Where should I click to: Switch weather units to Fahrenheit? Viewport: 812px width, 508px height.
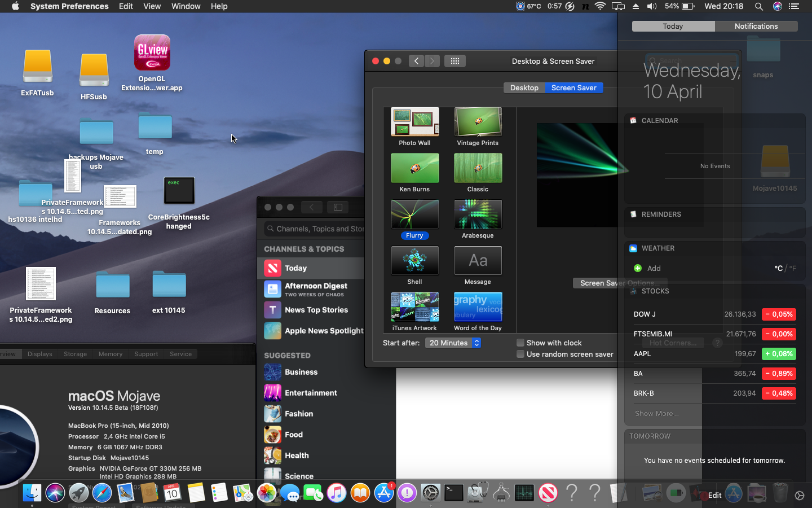tap(793, 268)
